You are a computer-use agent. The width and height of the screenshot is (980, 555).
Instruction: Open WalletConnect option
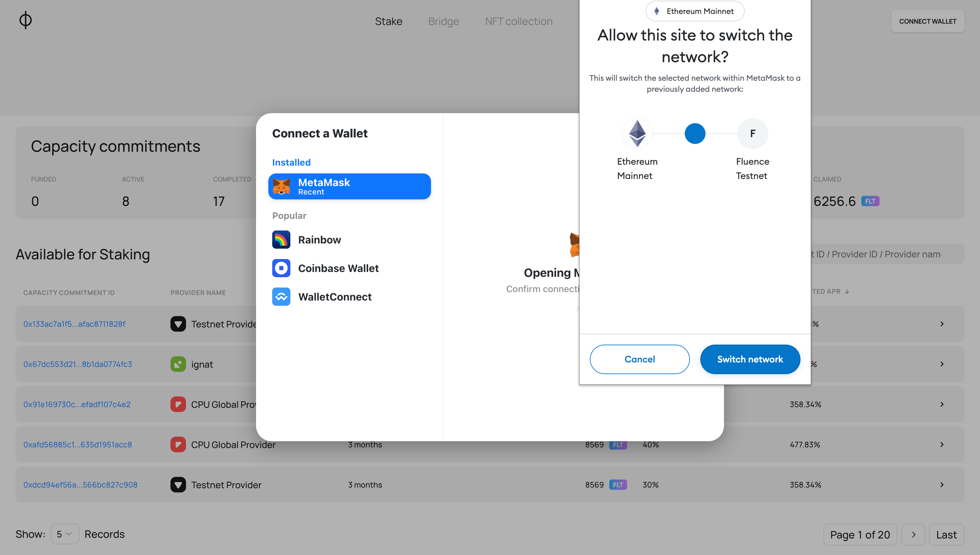coord(334,297)
